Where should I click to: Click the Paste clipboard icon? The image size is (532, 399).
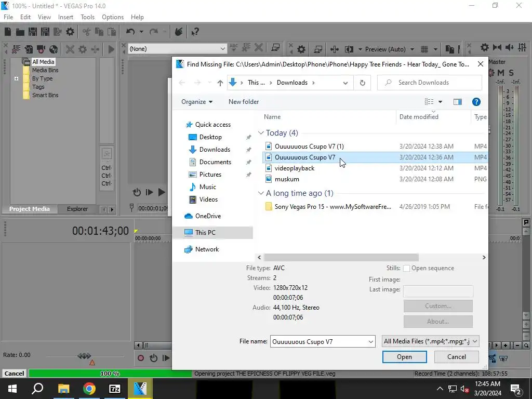[112, 32]
